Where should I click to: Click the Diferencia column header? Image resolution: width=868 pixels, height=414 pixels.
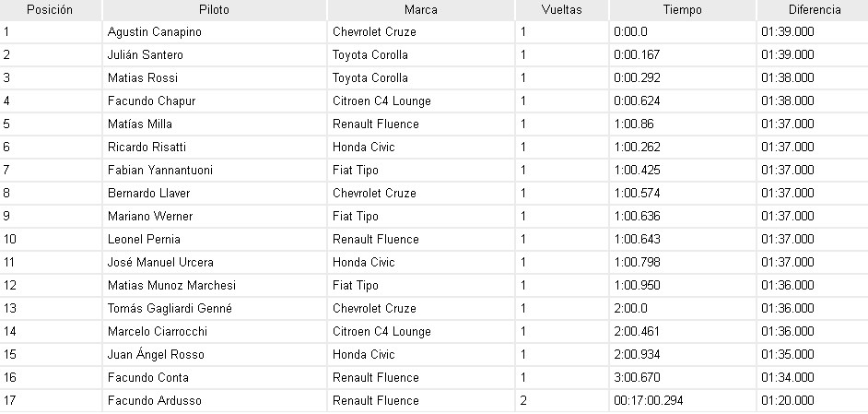(x=814, y=10)
